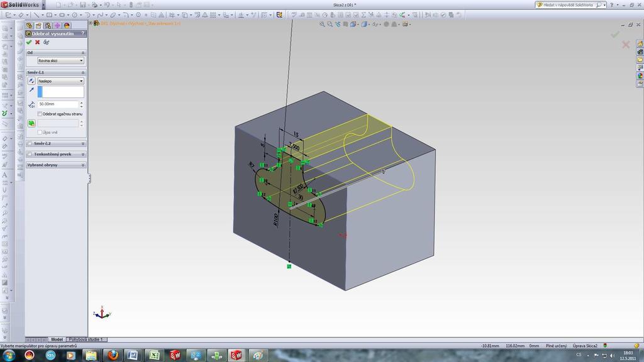Expand the Vybrané obrysy section
Screen dimensions: 644x362
pyautogui.click(x=82, y=165)
